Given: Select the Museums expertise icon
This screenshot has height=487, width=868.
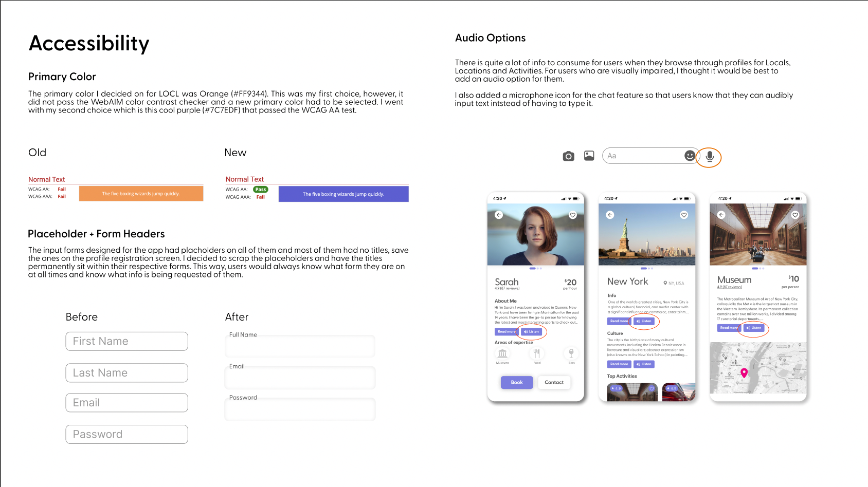Looking at the screenshot, I should pyautogui.click(x=502, y=353).
